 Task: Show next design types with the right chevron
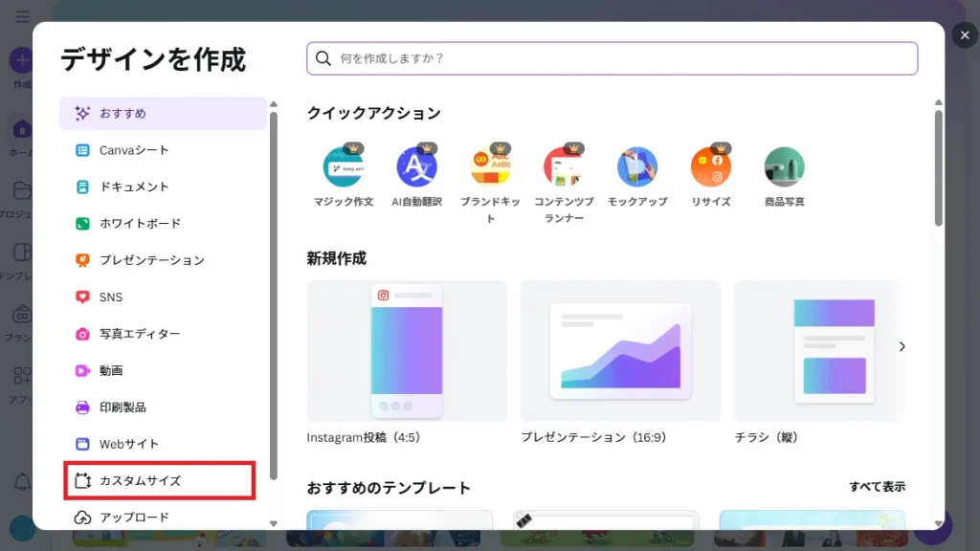[x=902, y=346]
